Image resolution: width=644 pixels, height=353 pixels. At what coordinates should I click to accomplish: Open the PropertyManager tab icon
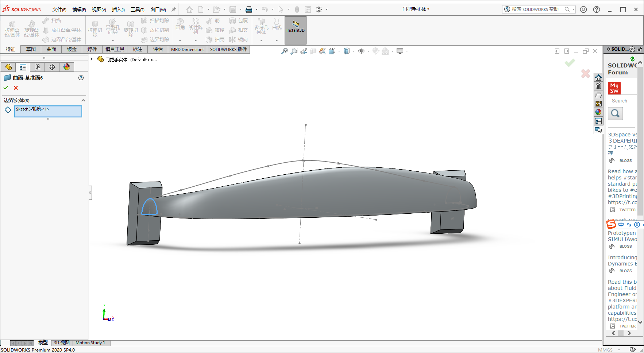[x=23, y=67]
